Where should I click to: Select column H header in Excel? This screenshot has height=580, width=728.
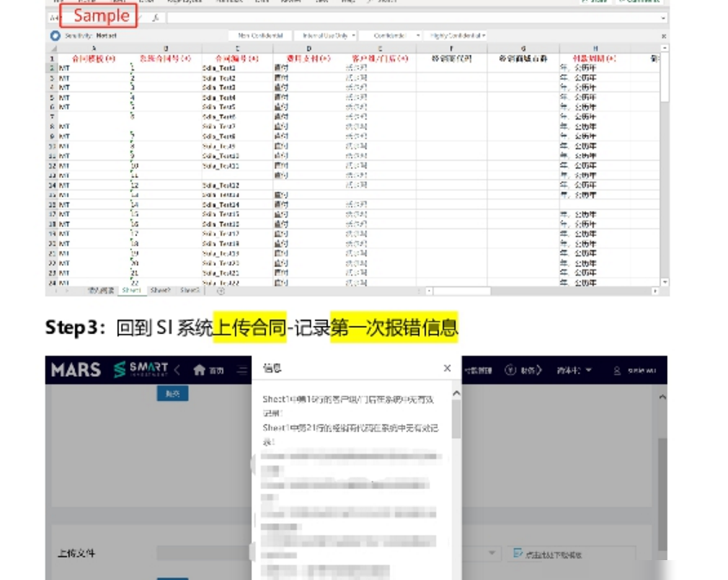[595, 48]
